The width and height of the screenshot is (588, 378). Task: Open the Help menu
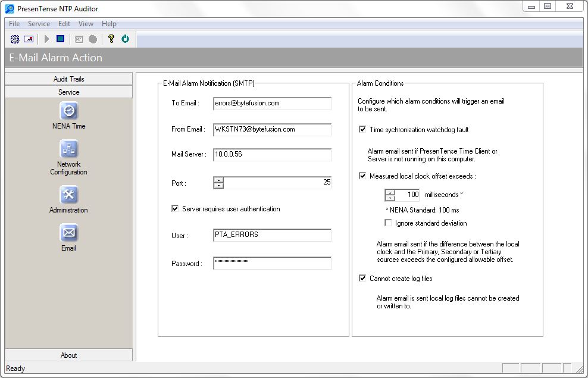(x=109, y=24)
